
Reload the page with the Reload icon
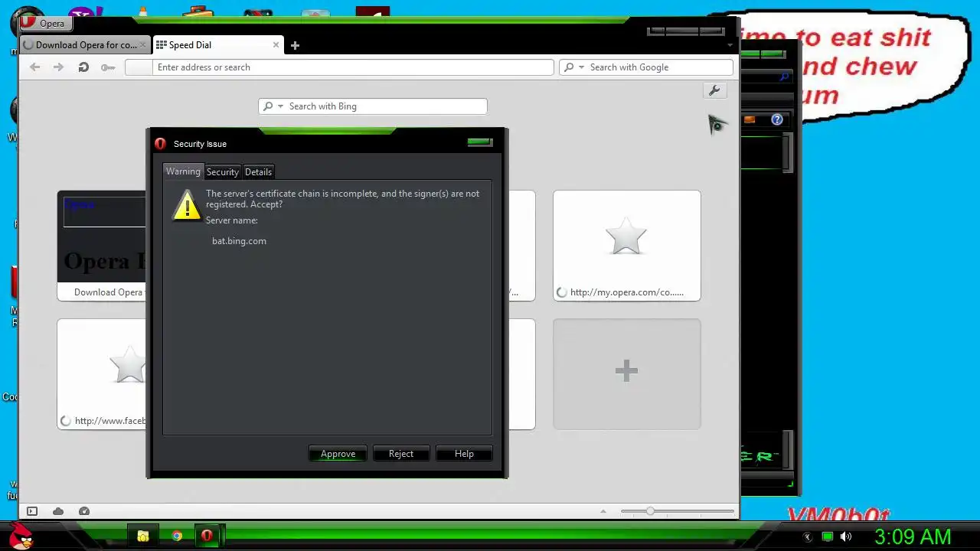83,67
